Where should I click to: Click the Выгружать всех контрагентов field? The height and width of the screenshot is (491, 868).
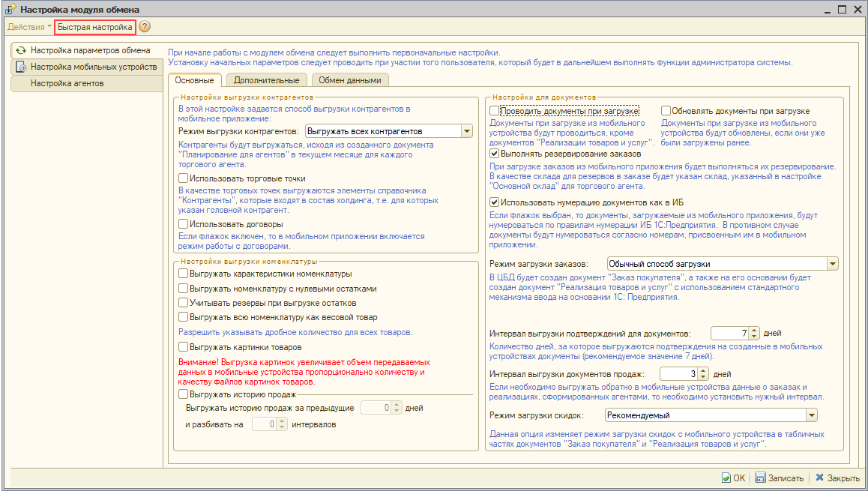(x=384, y=131)
